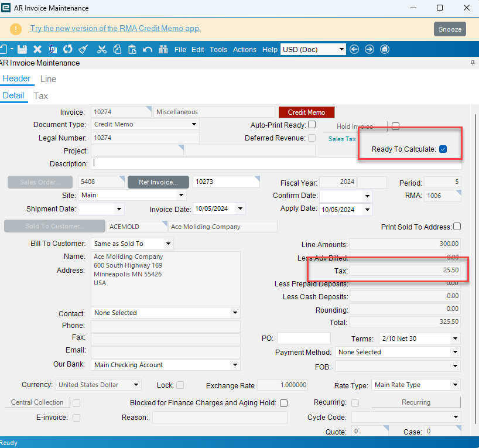Image resolution: width=479 pixels, height=448 pixels.
Task: Expand the Terms dropdown showing 2/10 Net 30
Action: click(x=455, y=338)
